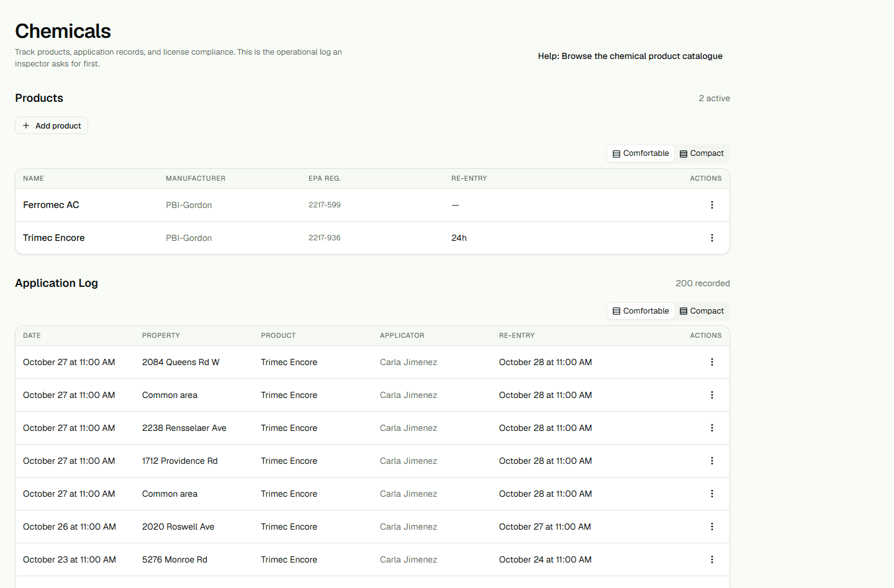
Task: Open actions menu for 5276 Monroe Rd entry
Action: point(711,559)
